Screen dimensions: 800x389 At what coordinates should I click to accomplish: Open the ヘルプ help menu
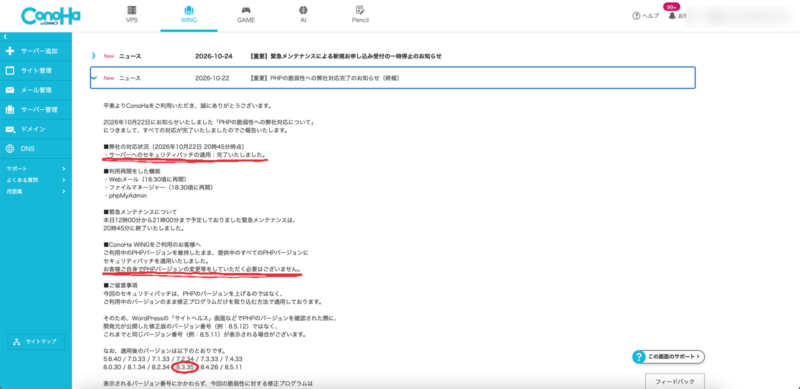click(x=645, y=16)
